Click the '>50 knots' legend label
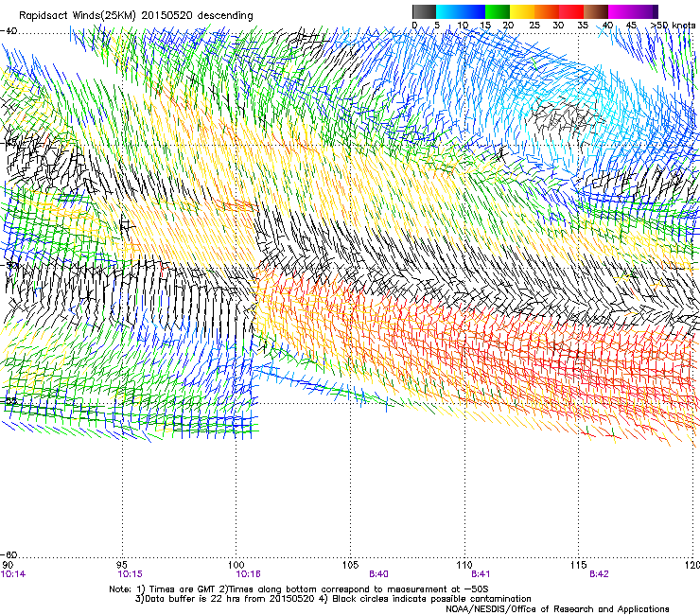 [x=674, y=26]
